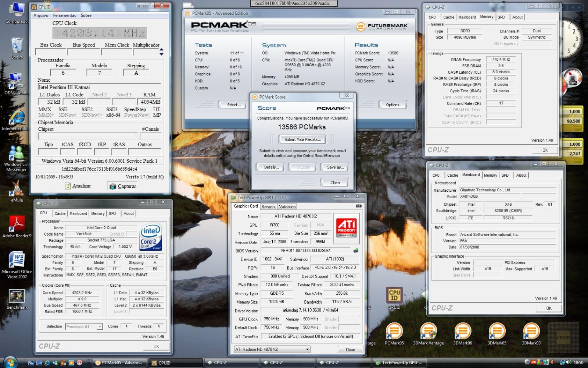Viewport: 588px width, 368px height.
Task: Click the BIOS save icon in GPU-Z
Action: tap(356, 251)
